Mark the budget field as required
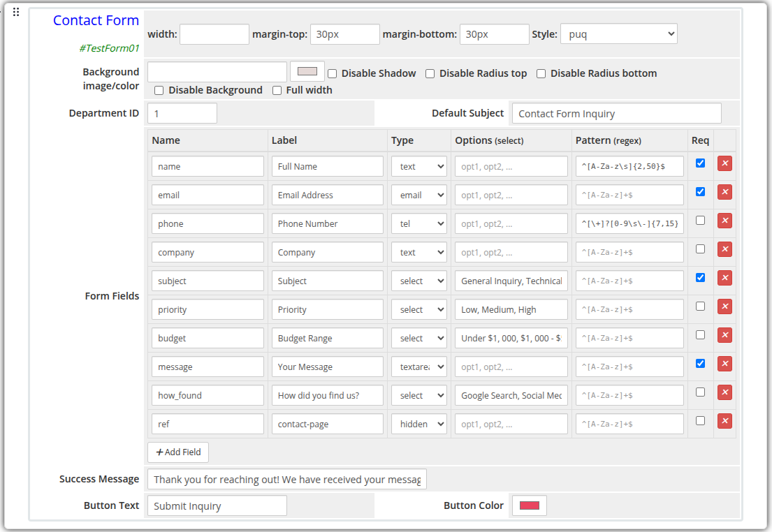This screenshot has width=772, height=532. (700, 334)
